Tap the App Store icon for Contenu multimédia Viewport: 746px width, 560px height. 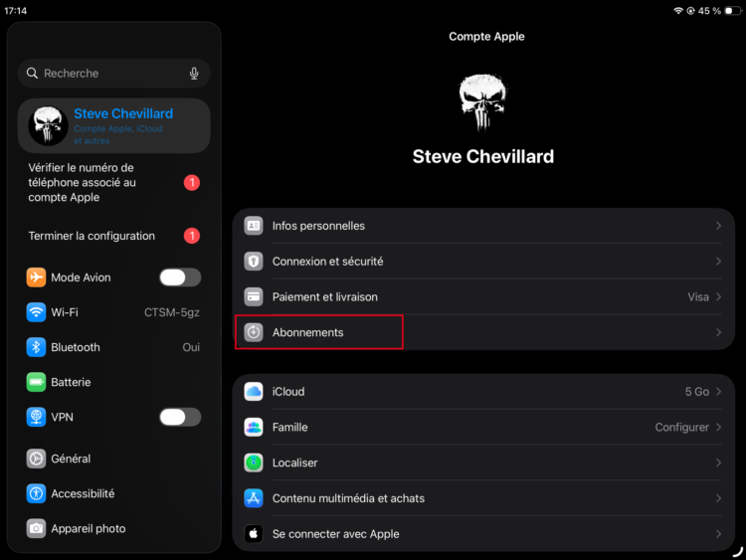254,498
